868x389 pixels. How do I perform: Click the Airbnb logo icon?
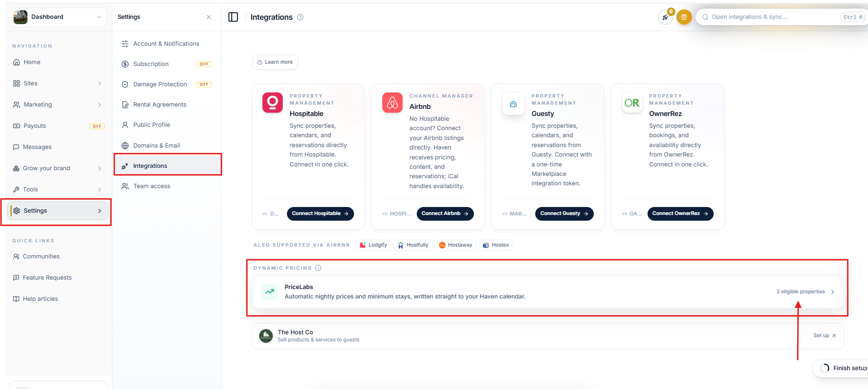coord(392,102)
